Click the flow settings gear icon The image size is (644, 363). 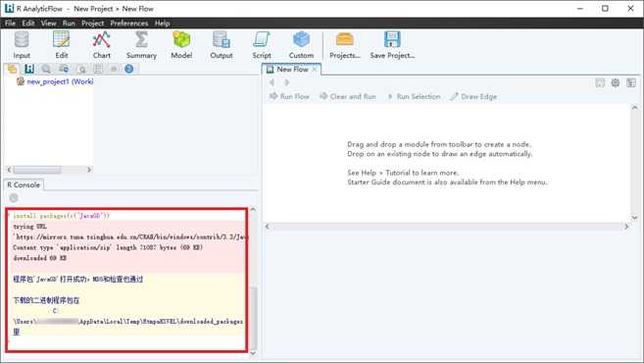coord(616,83)
